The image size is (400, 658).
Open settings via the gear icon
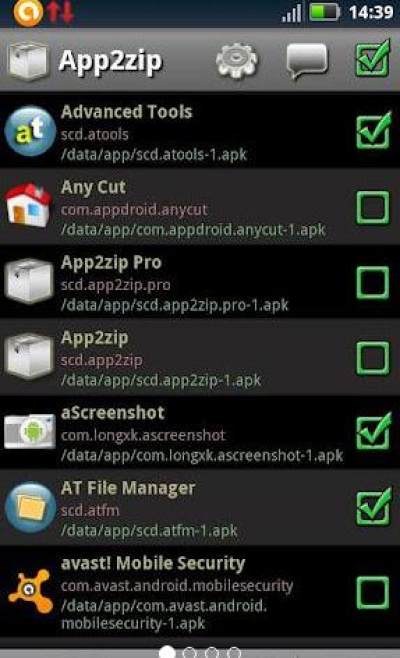237,60
